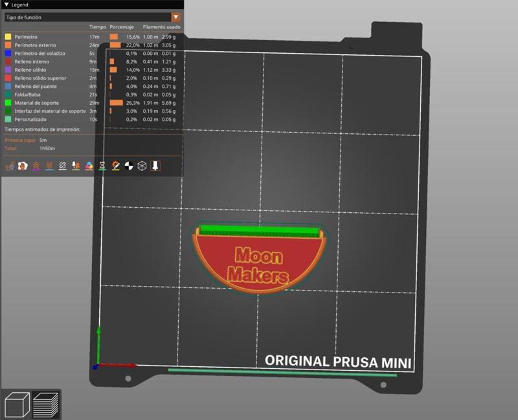Toggle center of gravity marker icon
518x420 pixels.
[128, 166]
